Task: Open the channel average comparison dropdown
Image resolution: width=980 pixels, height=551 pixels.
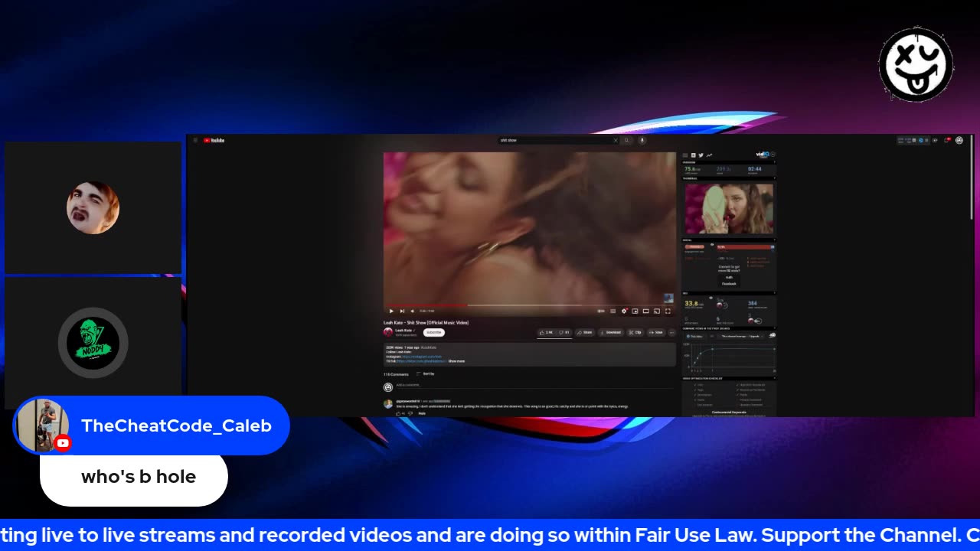Action: coord(741,336)
